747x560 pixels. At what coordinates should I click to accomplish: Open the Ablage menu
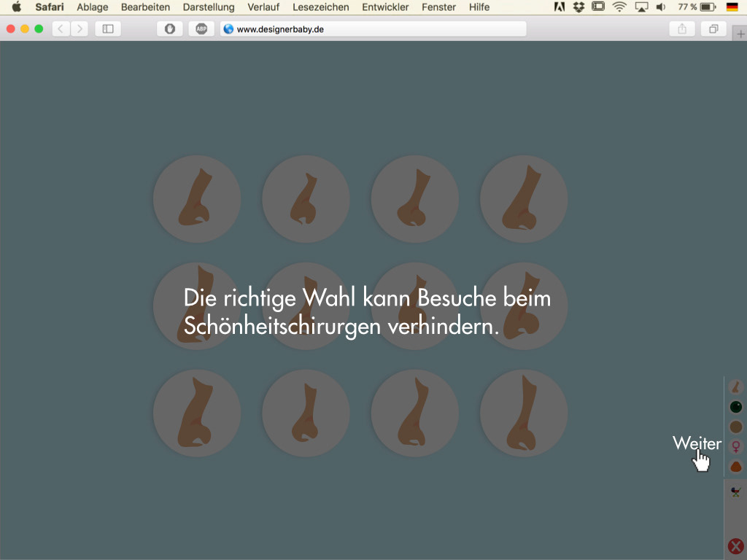pyautogui.click(x=93, y=7)
